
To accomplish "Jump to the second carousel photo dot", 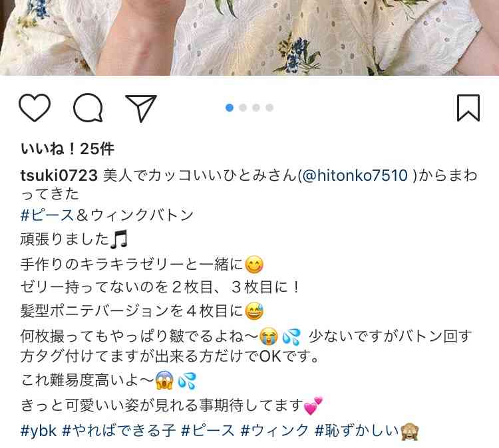I will point(243,108).
